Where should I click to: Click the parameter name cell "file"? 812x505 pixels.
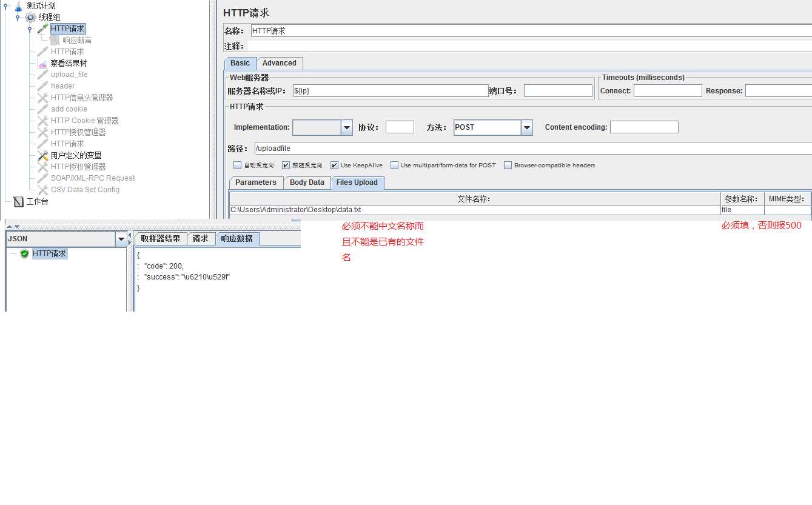coord(742,210)
